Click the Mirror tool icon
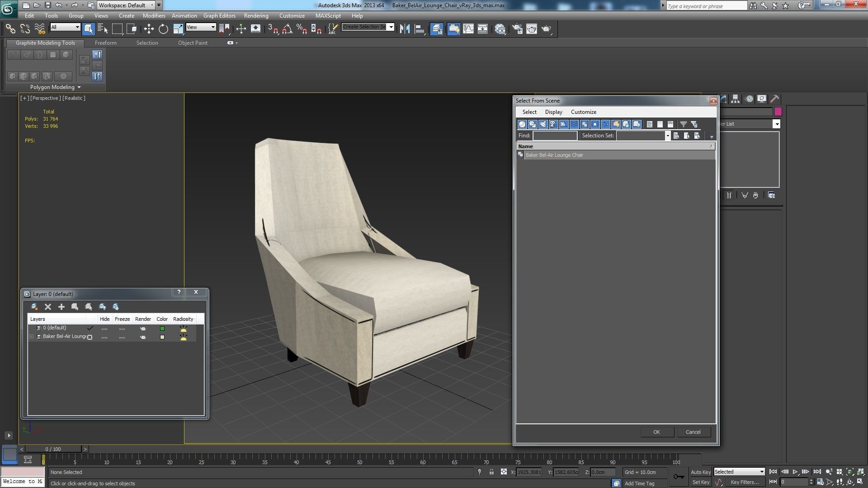Viewport: 868px width, 488px height. coord(405,29)
